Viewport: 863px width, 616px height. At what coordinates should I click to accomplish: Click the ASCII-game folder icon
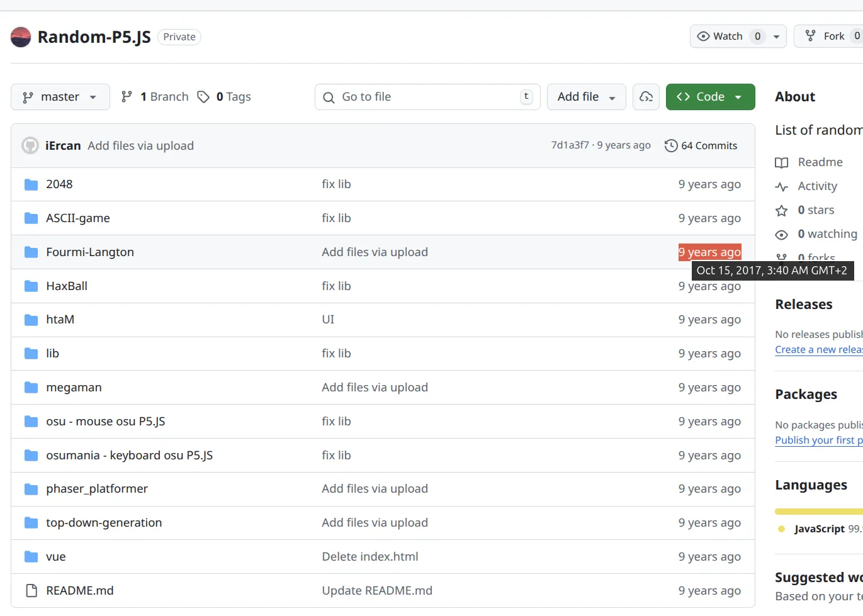click(x=31, y=218)
